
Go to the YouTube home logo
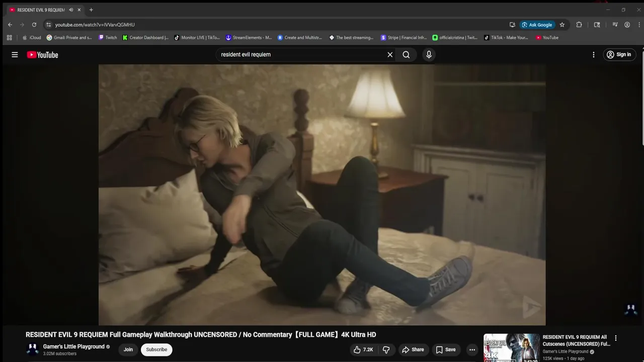43,55
